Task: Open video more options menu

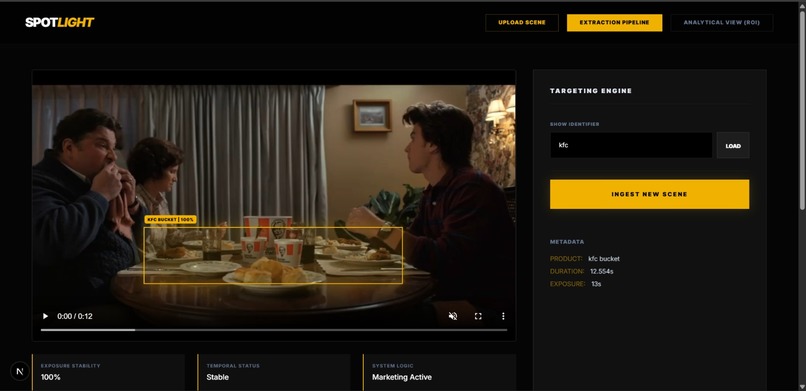Action: [503, 316]
